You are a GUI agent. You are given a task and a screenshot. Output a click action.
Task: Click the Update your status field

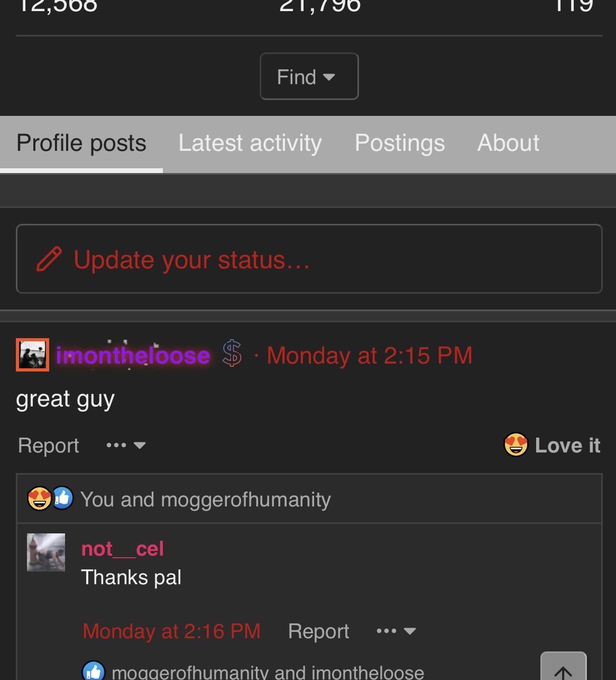309,259
